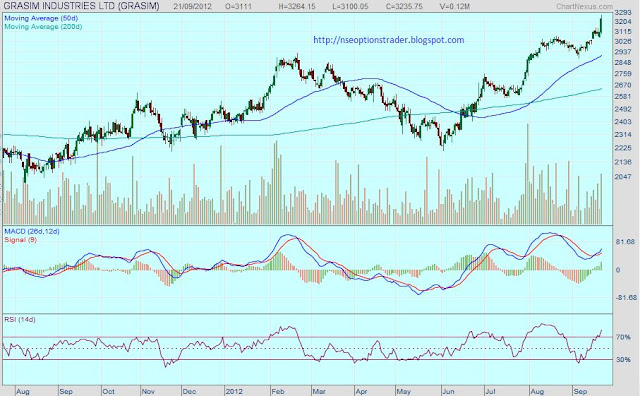Image resolution: width=640 pixels, height=396 pixels.
Task: Click the Aug label at the time axis start
Action: click(x=23, y=392)
